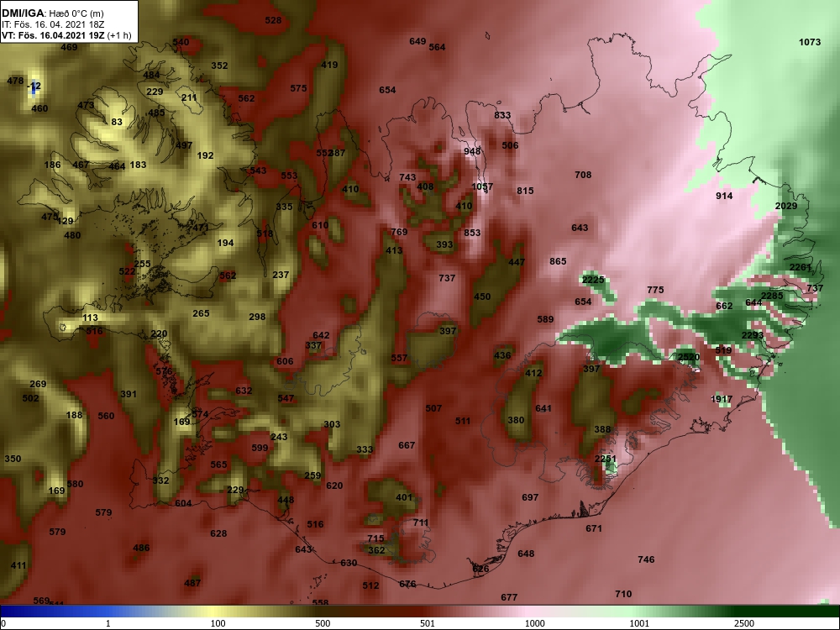
Task: Click the 391 value
Action: click(129, 394)
